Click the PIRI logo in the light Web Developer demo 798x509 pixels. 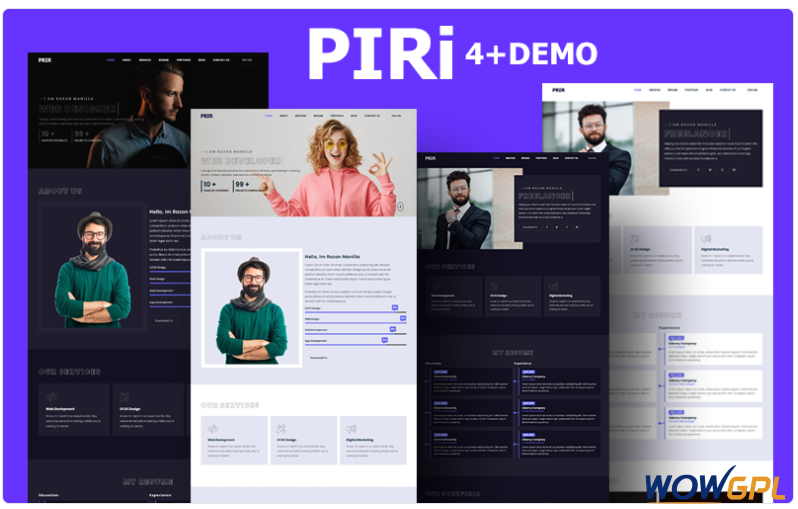(x=207, y=116)
